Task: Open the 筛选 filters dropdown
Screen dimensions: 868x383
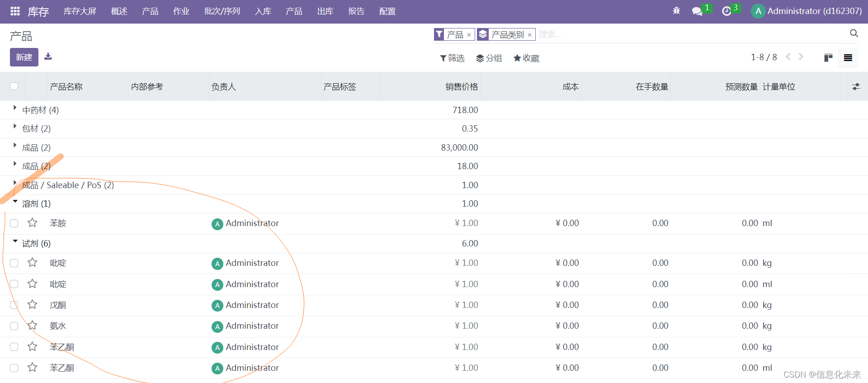Action: click(x=452, y=58)
